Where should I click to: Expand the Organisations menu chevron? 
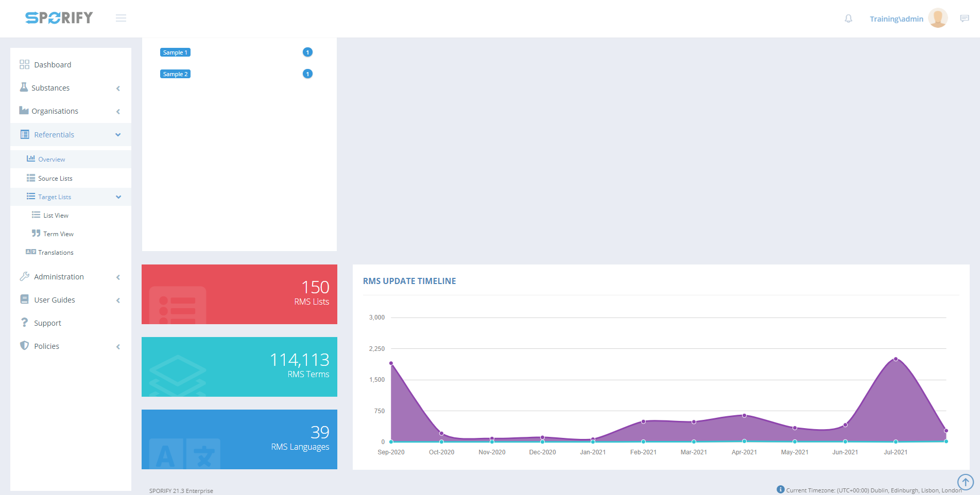118,112
